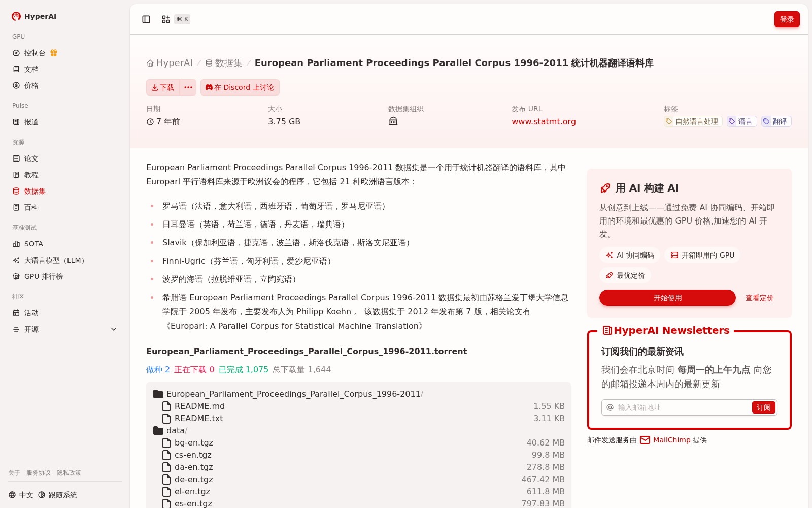Toggle the sidebar panel icon
The image size is (812, 508).
[146, 19]
